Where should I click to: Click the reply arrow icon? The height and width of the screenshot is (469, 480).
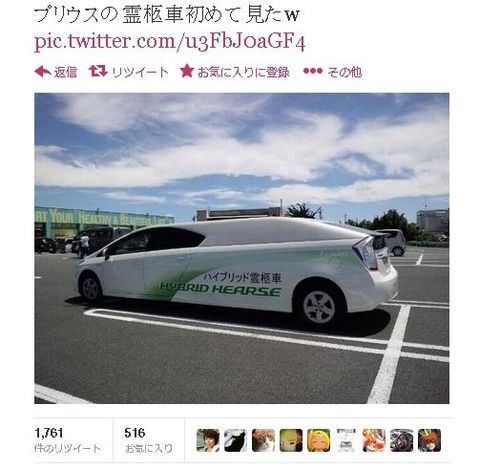pos(43,71)
